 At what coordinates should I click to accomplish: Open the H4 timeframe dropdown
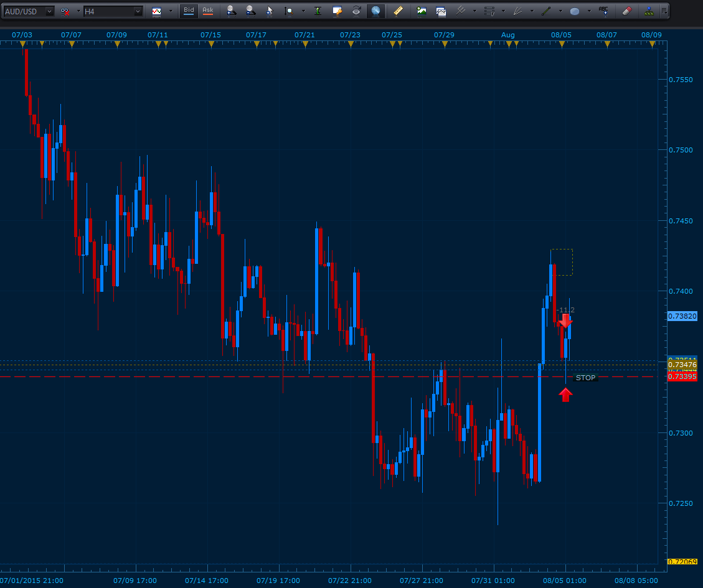(138, 11)
